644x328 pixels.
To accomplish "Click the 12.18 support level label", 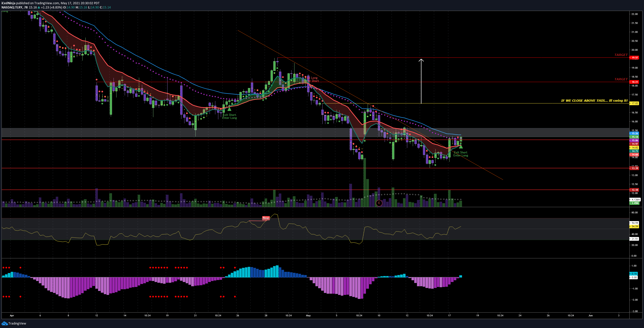I will pyautogui.click(x=635, y=190).
